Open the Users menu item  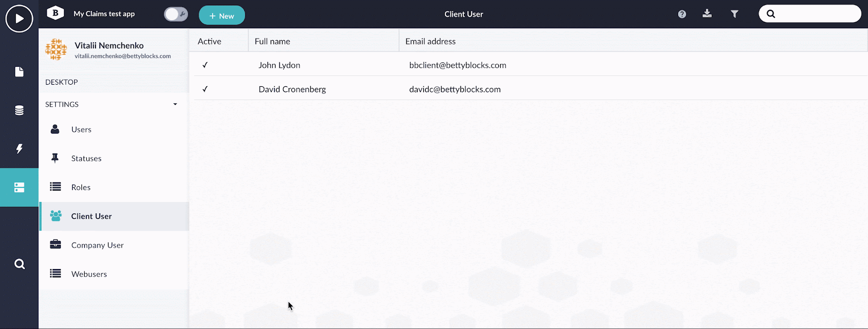point(81,129)
